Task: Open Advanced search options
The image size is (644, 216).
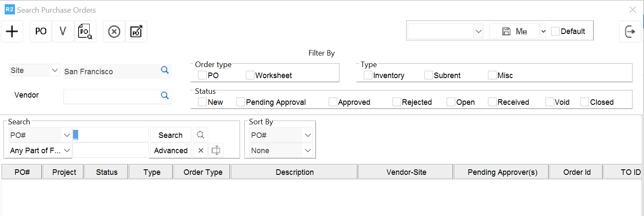Action: pos(171,150)
